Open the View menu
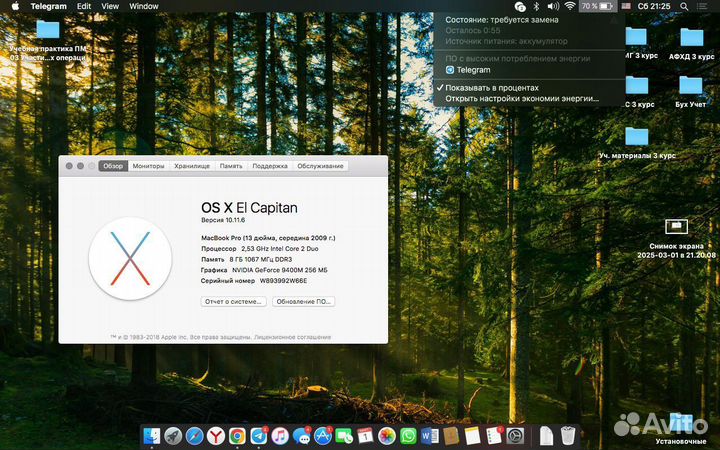 coord(110,6)
